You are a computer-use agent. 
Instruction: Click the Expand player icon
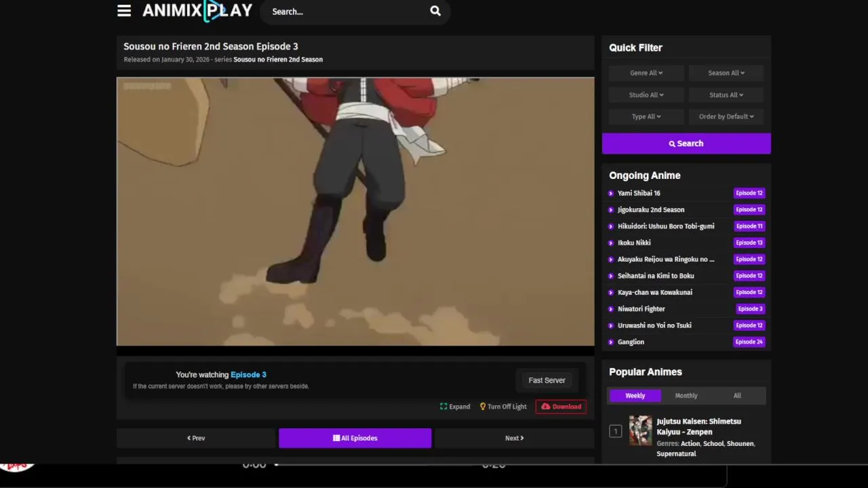(455, 407)
